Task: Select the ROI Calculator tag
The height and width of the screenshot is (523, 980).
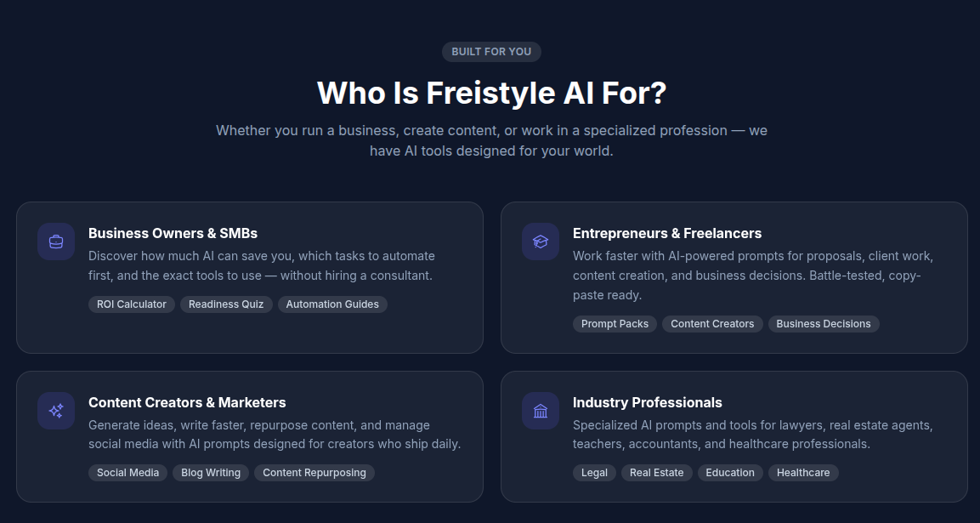Action: point(132,304)
